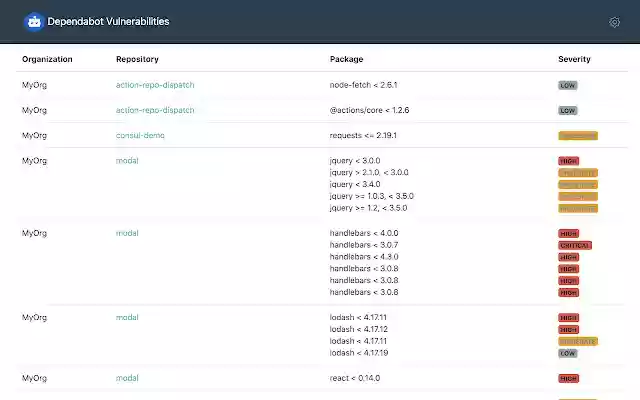
Task: Select package text jquery < 3.0.0
Action: [x=355, y=161]
